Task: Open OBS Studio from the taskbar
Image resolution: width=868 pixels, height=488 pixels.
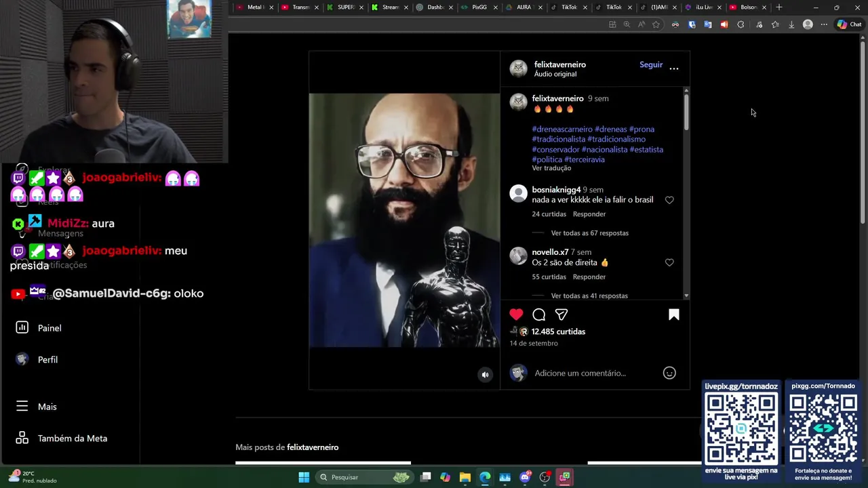Action: pyautogui.click(x=545, y=477)
